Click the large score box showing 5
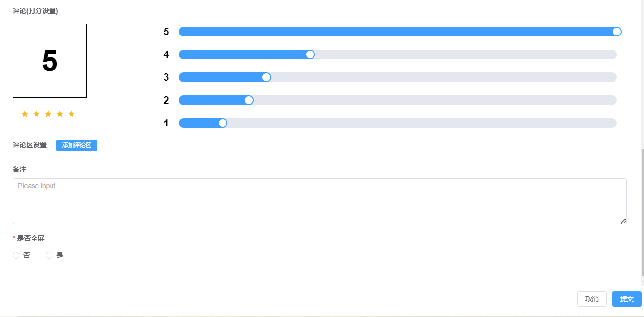 [50, 61]
